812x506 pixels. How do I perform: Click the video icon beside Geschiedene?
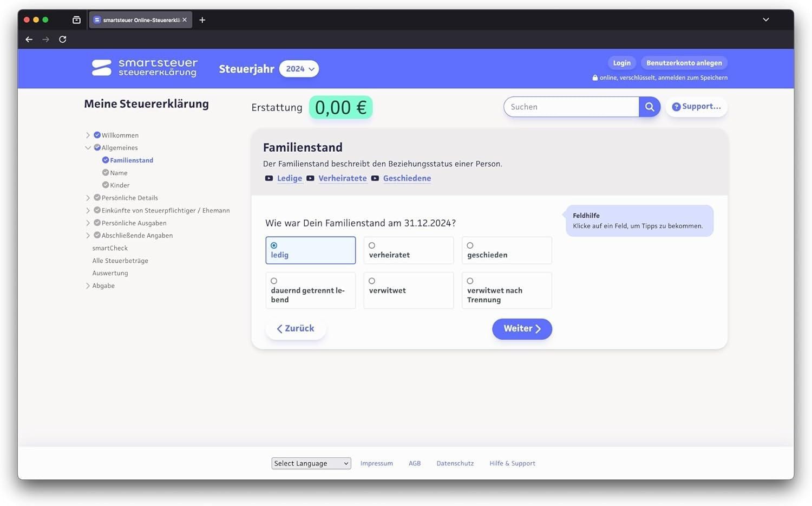pos(375,178)
